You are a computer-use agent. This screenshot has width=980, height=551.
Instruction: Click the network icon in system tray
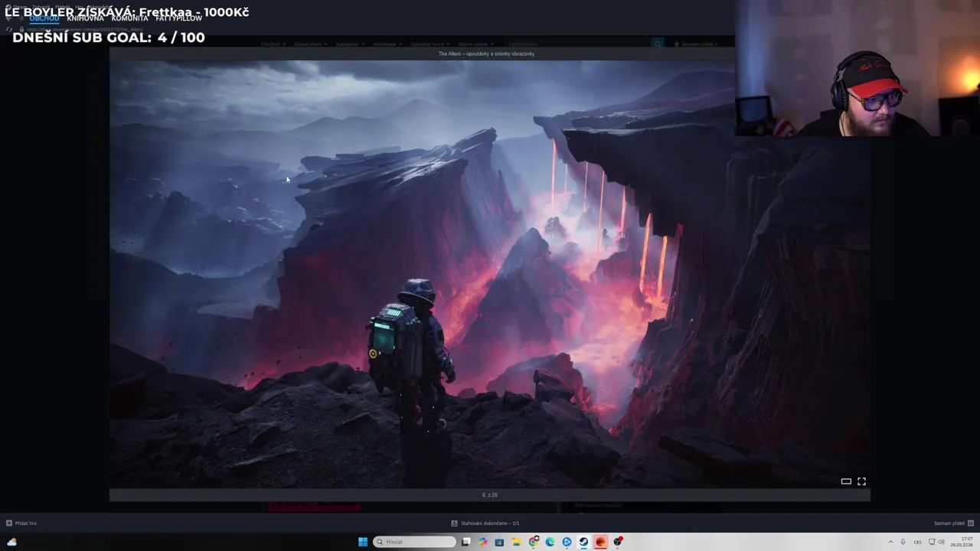coord(931,542)
